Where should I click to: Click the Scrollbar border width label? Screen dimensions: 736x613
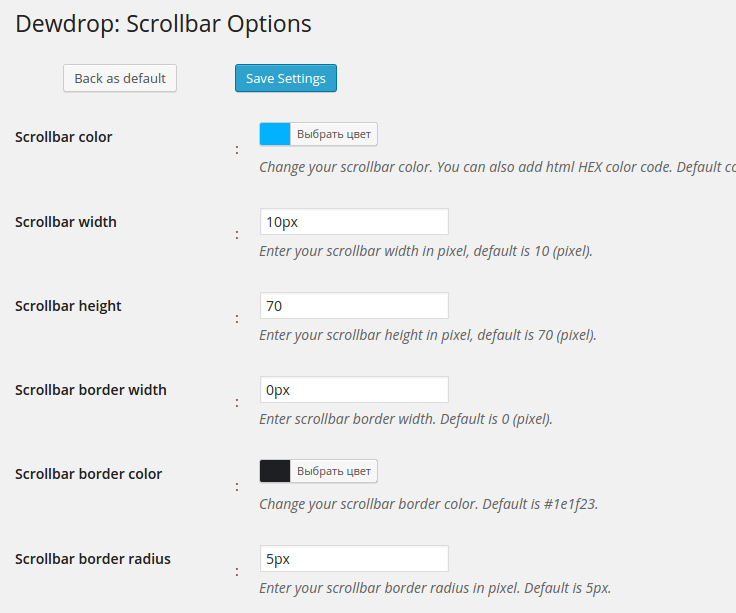coord(91,390)
